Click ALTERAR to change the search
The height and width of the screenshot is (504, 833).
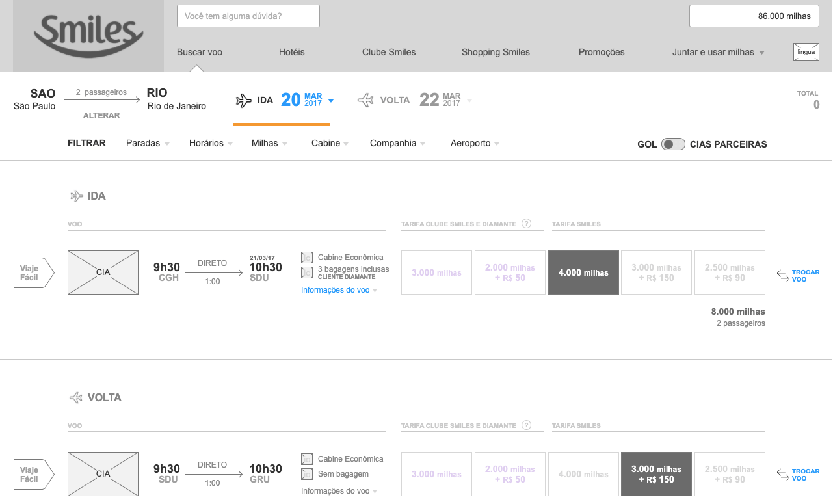point(101,115)
